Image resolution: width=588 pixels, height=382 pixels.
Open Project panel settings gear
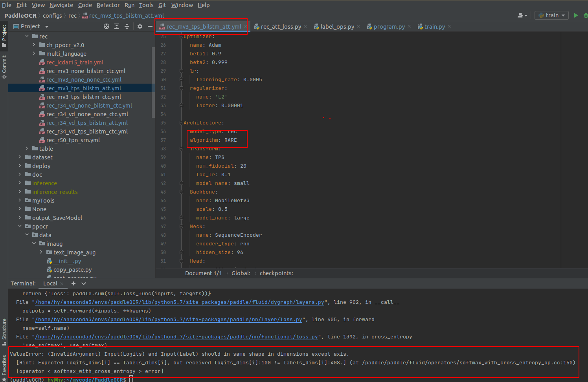pyautogui.click(x=140, y=26)
